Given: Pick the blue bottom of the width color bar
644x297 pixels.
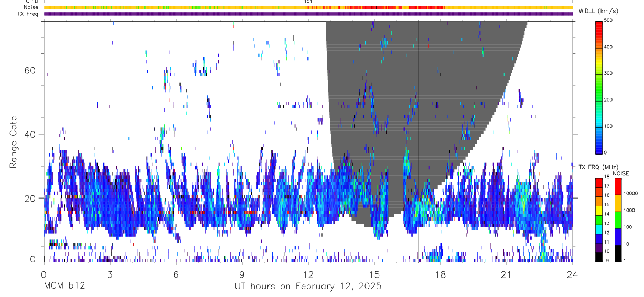Looking at the screenshot, I should 599,146.
